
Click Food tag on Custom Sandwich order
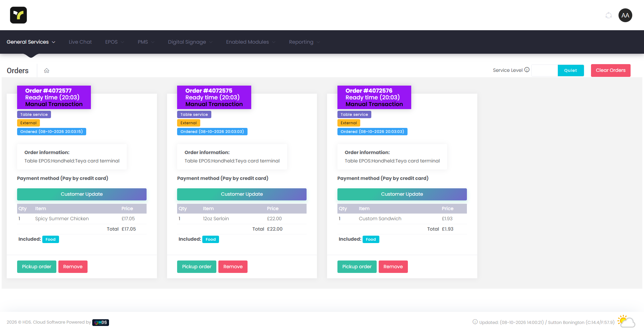click(371, 239)
